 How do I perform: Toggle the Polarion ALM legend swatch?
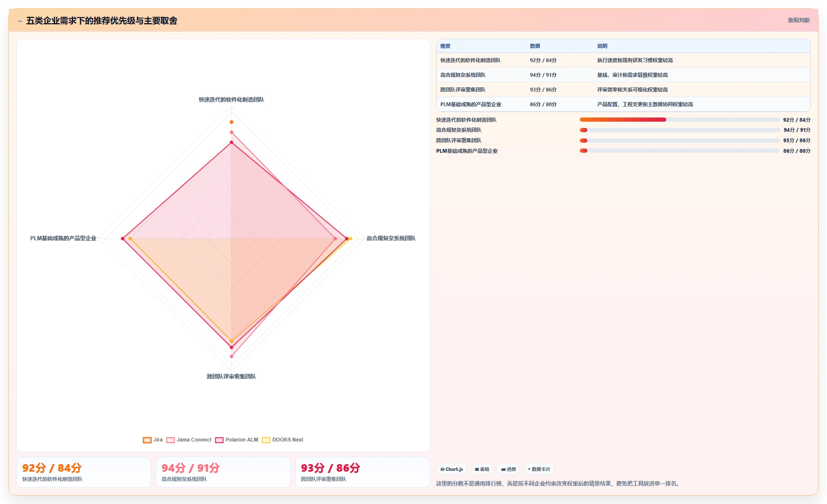[x=219, y=440]
